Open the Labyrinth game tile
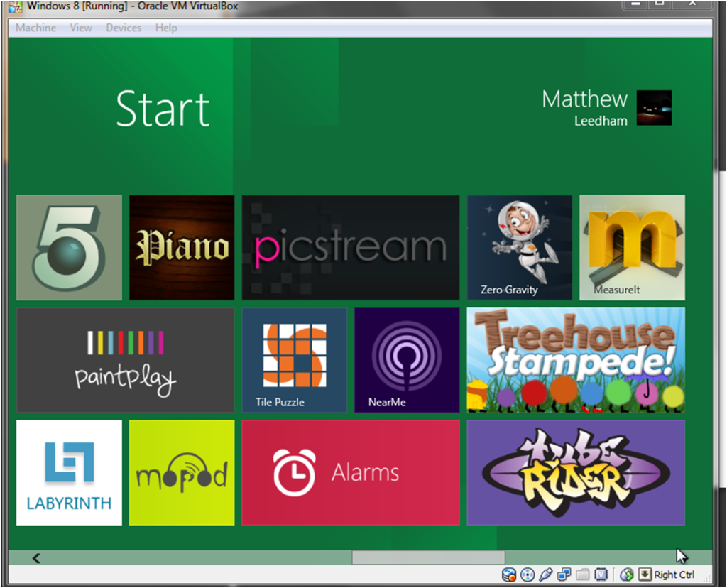The height and width of the screenshot is (588, 727). 69,472
